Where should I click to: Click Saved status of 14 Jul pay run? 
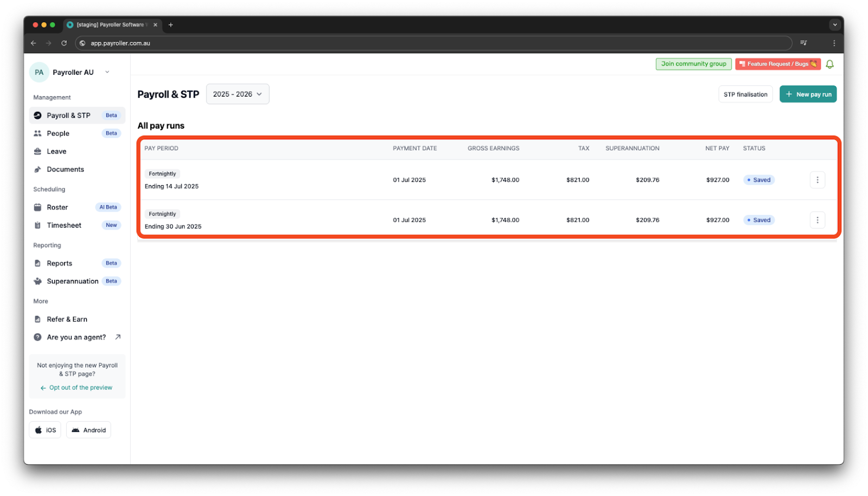pos(759,180)
